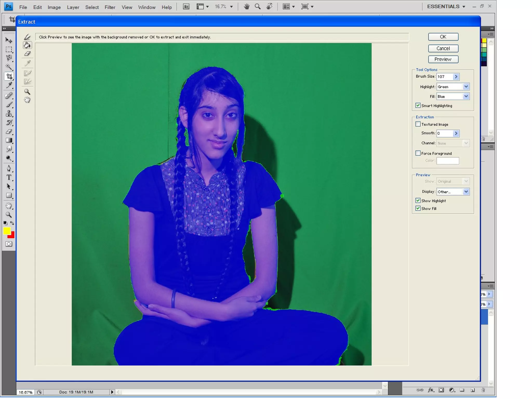Launch Adobe Bridge from the top bar

(x=186, y=7)
